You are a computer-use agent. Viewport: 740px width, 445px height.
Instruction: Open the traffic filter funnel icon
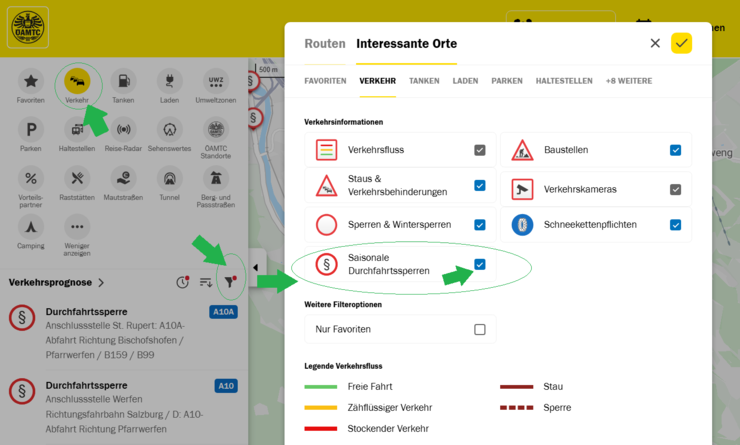(x=230, y=282)
